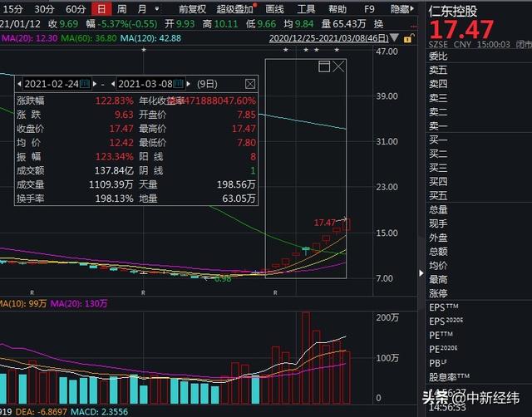This screenshot has height=417, width=532.
Task: Click the 涨跌幅 122.83% value
Action: [x=114, y=101]
